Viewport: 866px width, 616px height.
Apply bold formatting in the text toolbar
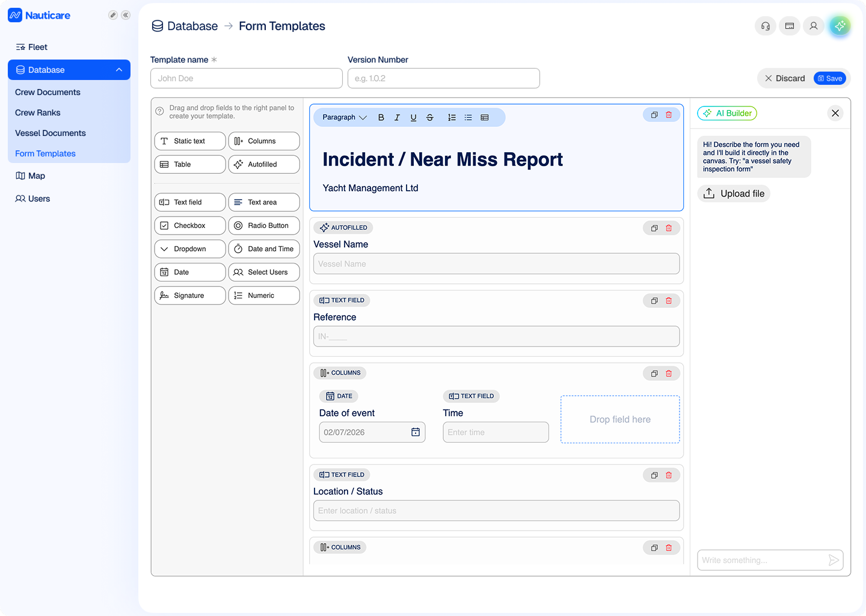point(381,117)
